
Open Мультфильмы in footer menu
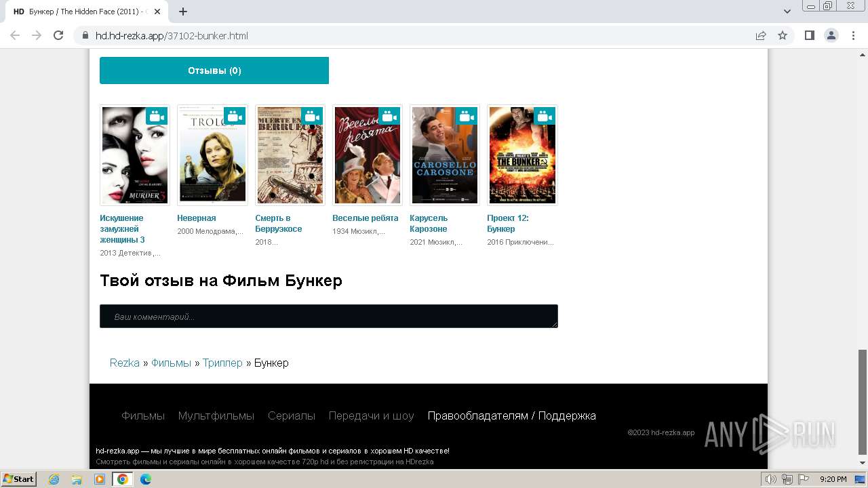pos(216,416)
